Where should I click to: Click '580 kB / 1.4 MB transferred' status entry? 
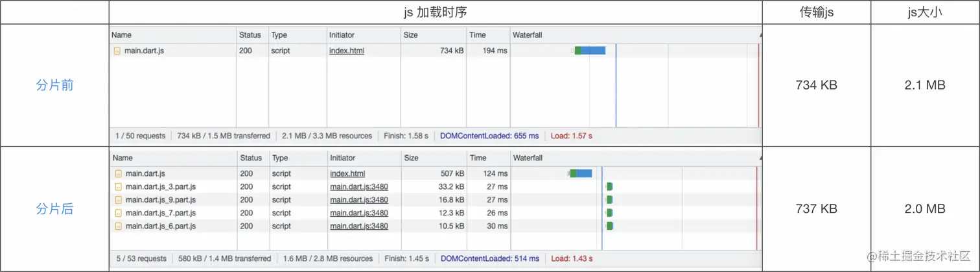[x=225, y=258]
